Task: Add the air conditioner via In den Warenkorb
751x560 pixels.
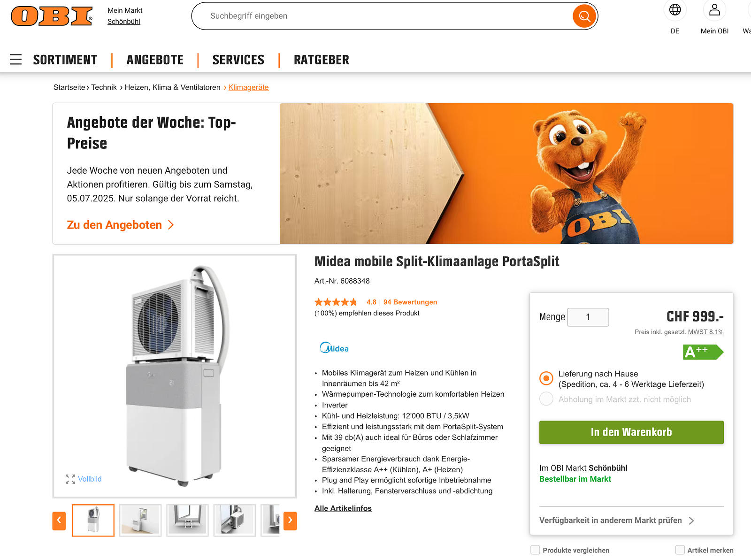Action: 631,432
